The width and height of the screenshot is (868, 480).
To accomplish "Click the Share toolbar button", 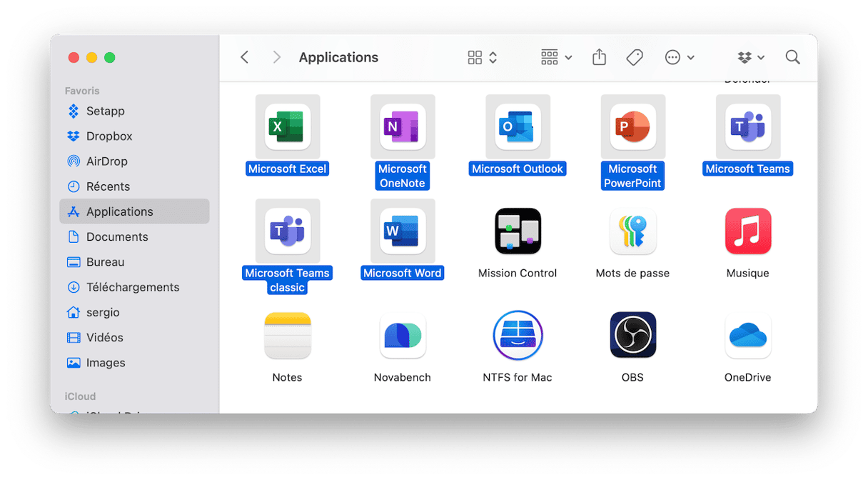I will pos(599,58).
